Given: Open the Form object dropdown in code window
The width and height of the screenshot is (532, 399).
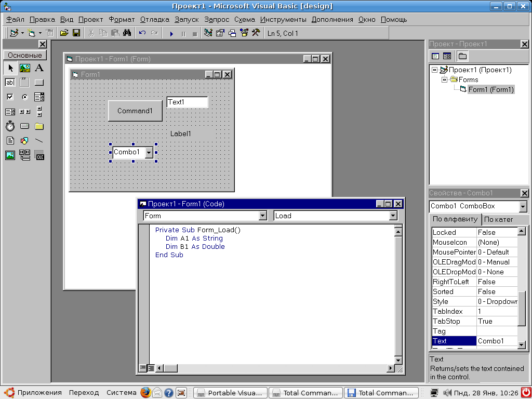Looking at the screenshot, I should 262,216.
